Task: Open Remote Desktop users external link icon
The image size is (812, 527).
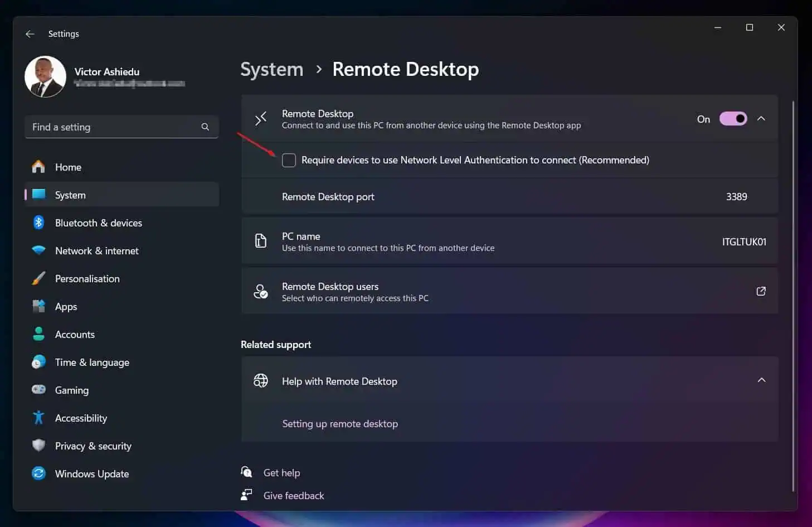Action: [x=761, y=291]
